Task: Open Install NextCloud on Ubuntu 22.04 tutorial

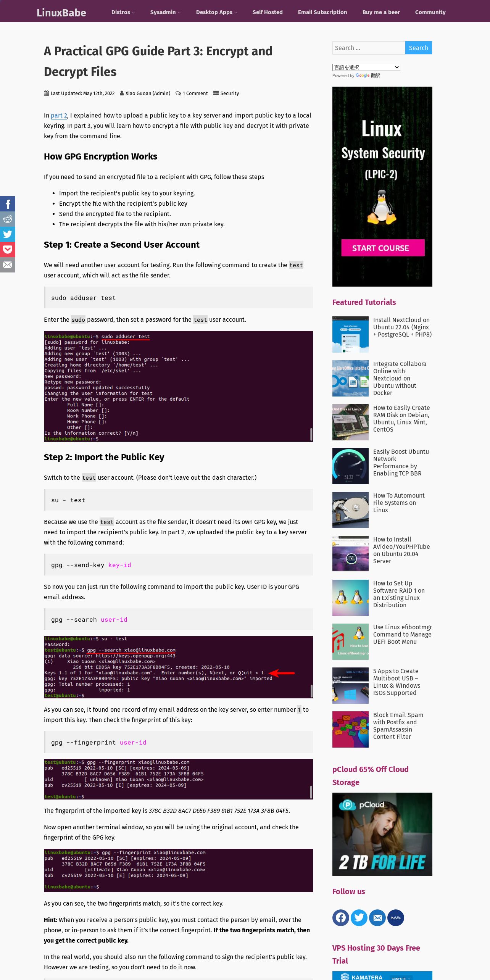Action: point(402,327)
